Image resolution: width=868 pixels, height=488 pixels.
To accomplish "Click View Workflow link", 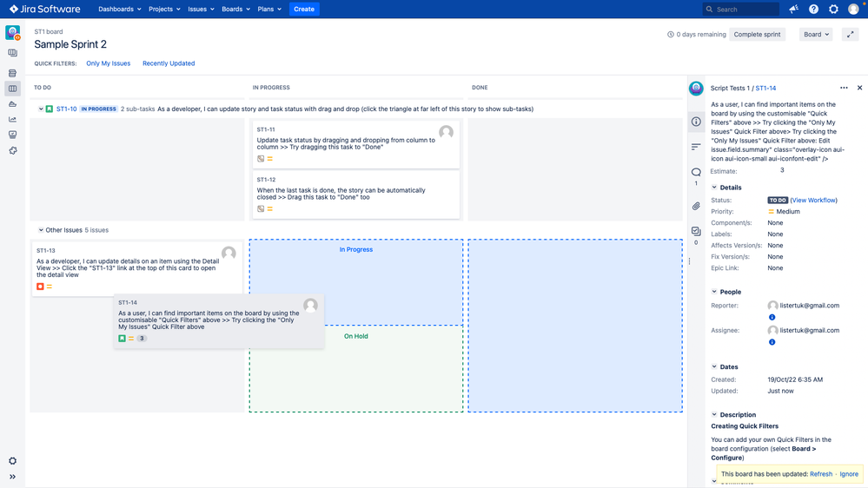I will 813,201.
